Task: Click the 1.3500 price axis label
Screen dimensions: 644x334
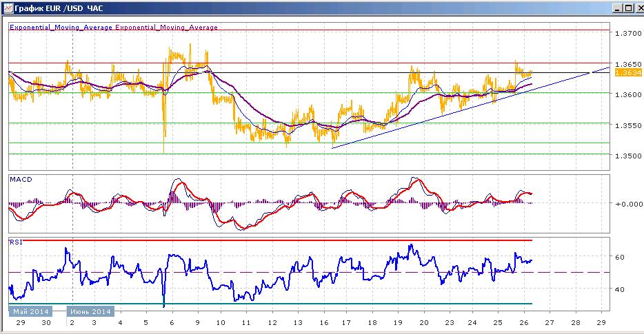Action: pos(628,156)
